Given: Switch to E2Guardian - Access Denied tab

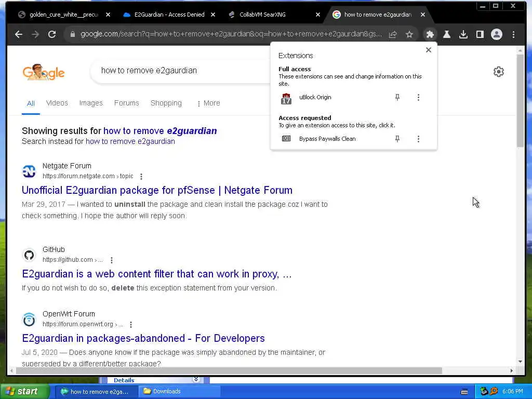Looking at the screenshot, I should [x=169, y=15].
